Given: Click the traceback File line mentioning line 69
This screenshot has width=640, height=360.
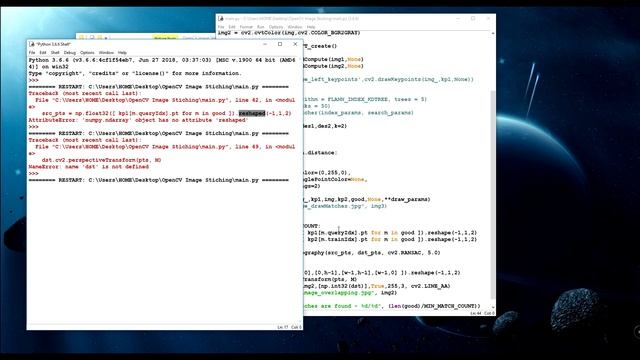Looking at the screenshot, I should click(162, 147).
